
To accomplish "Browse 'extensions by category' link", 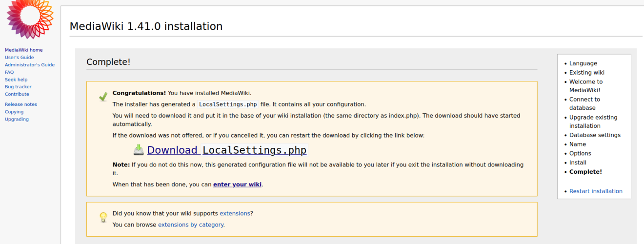I will coord(191,224).
